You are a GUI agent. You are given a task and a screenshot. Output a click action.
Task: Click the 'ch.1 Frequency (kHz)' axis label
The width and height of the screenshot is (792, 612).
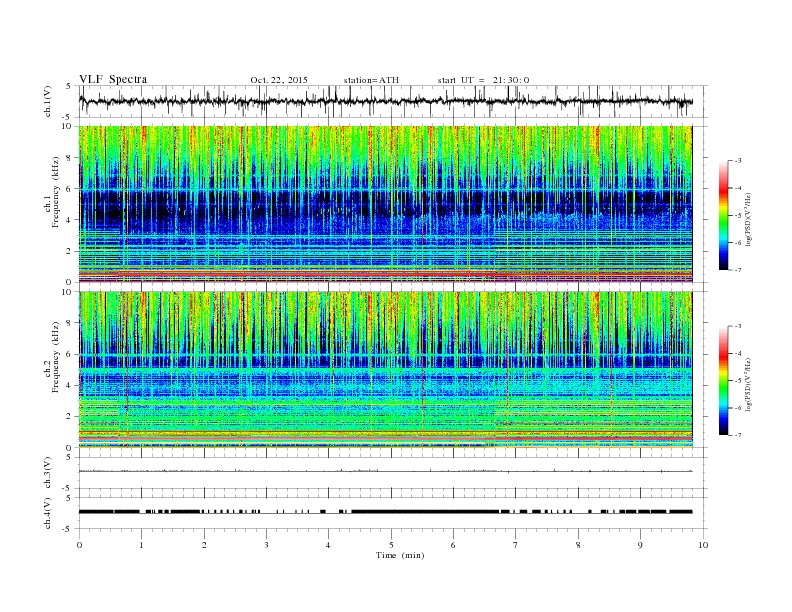coord(52,192)
